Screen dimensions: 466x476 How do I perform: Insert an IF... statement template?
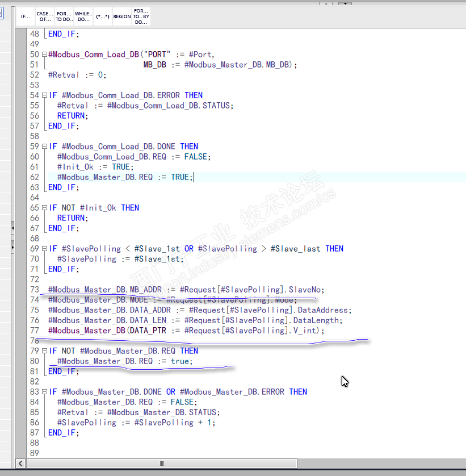(26, 16)
